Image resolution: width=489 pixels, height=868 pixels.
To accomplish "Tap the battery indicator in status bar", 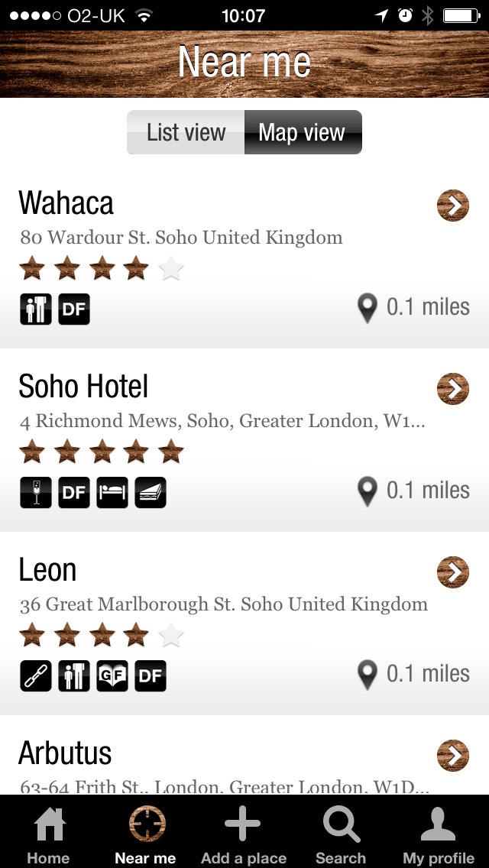I will pos(461,15).
